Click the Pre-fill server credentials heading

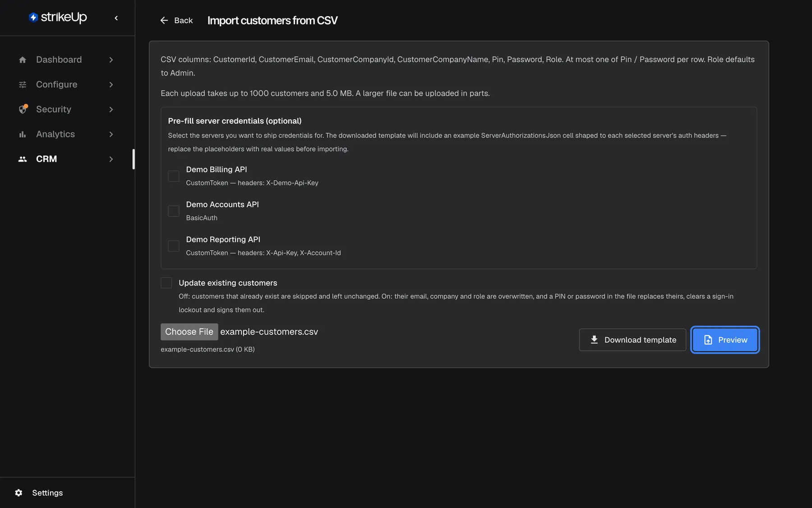(235, 121)
